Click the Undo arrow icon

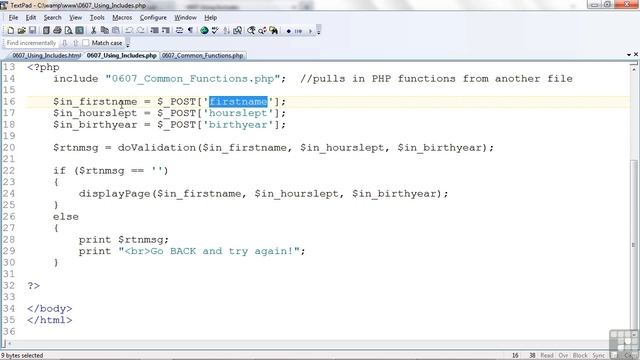(x=129, y=30)
